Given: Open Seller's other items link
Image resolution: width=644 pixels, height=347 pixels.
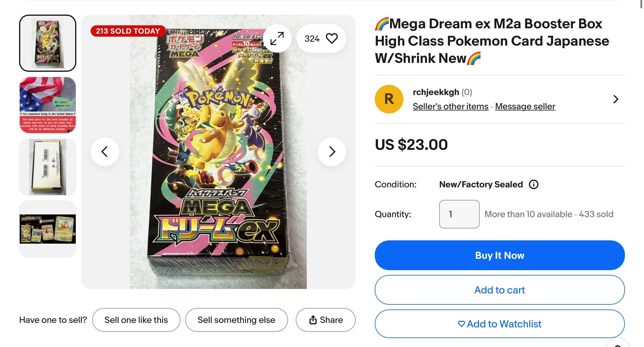Looking at the screenshot, I should point(450,106).
